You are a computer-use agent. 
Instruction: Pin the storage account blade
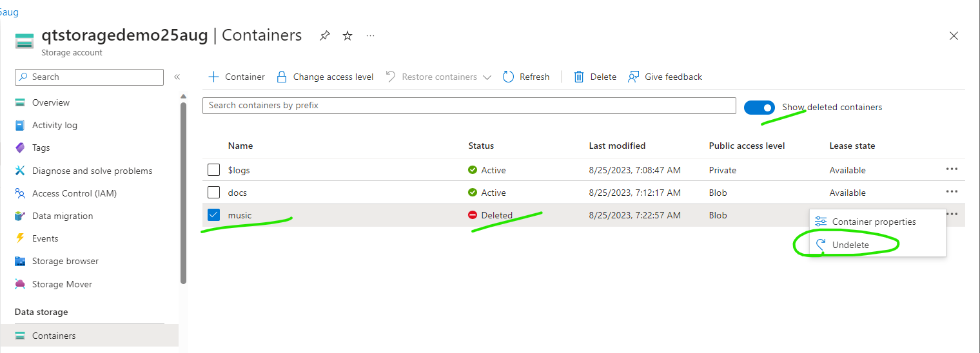coord(325,36)
